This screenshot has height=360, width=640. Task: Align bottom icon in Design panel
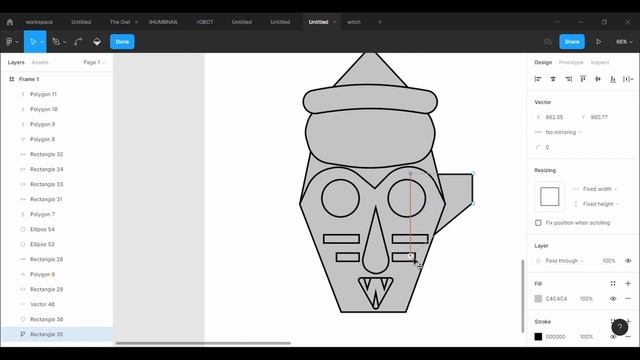[x=613, y=79]
